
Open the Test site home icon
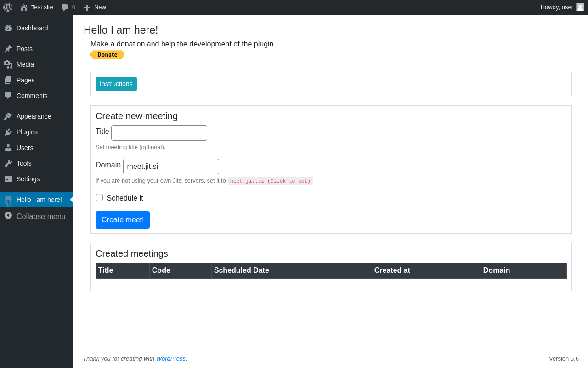point(24,7)
